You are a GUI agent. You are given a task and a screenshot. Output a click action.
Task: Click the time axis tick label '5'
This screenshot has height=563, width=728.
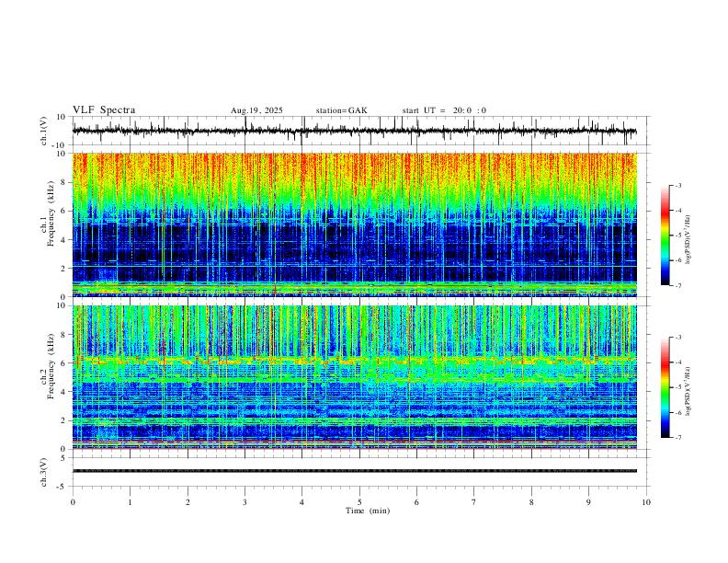point(359,502)
